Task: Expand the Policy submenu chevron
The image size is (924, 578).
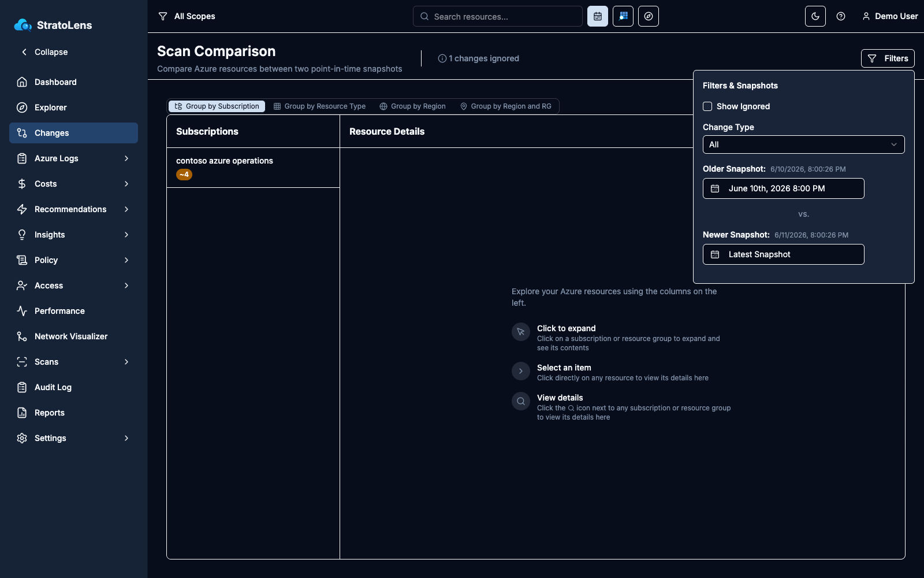Action: [x=126, y=260]
